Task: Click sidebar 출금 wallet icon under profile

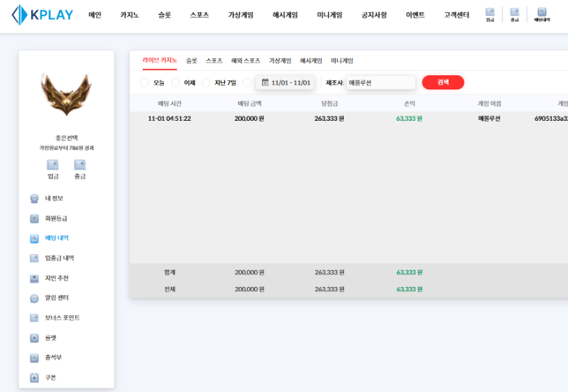Action: (x=80, y=168)
